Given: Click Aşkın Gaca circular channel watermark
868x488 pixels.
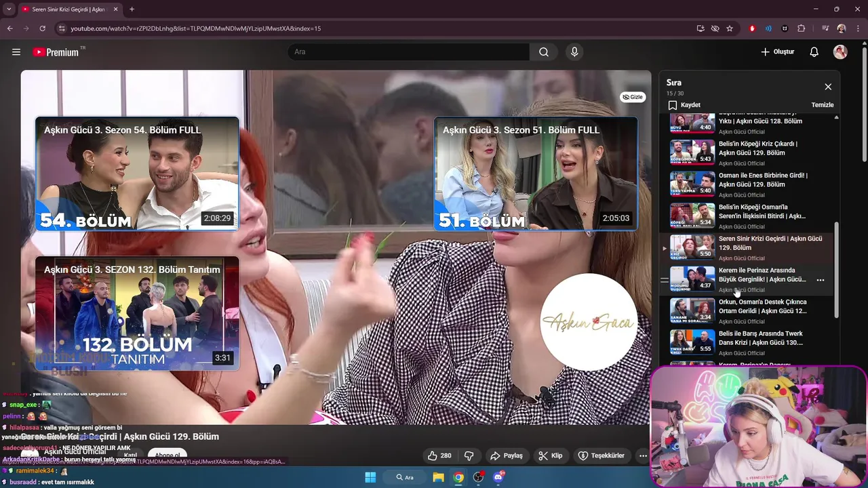Looking at the screenshot, I should [589, 322].
